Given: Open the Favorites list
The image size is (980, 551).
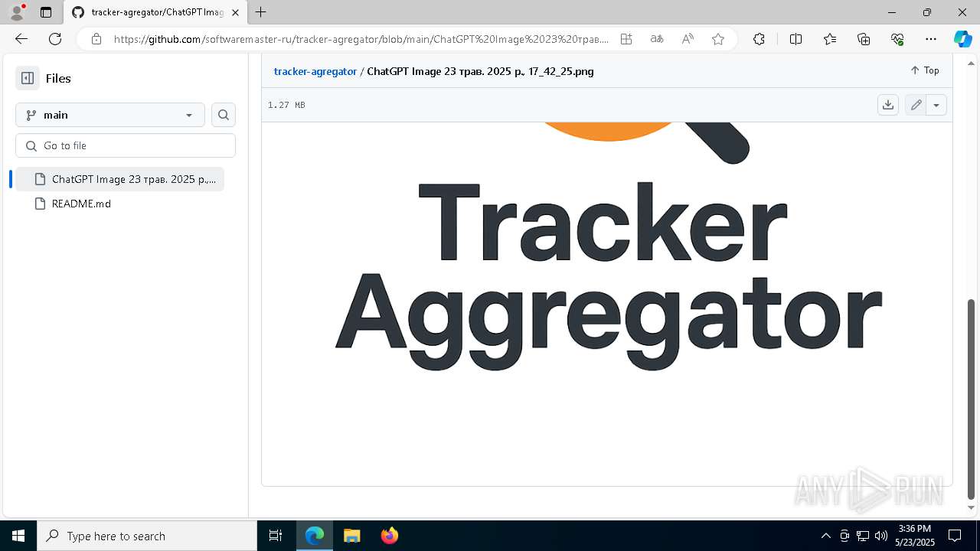Looking at the screenshot, I should tap(830, 39).
